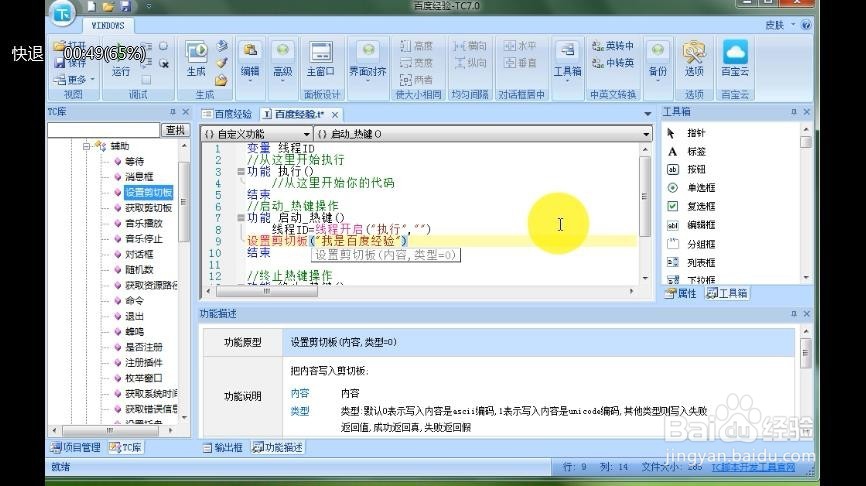Switch to the 属性 properties tab
This screenshot has width=866, height=486.
pos(681,293)
